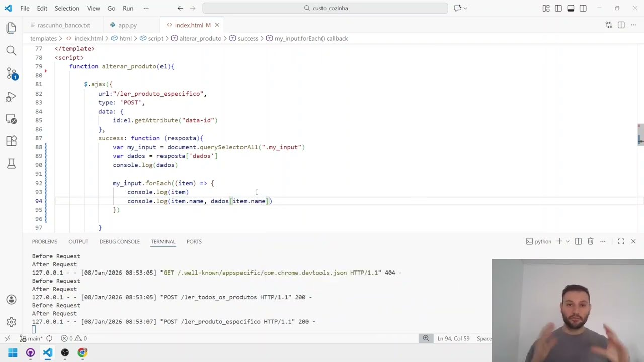Click the editor minimap scrollbar
The height and width of the screenshot is (362, 644).
(640, 134)
